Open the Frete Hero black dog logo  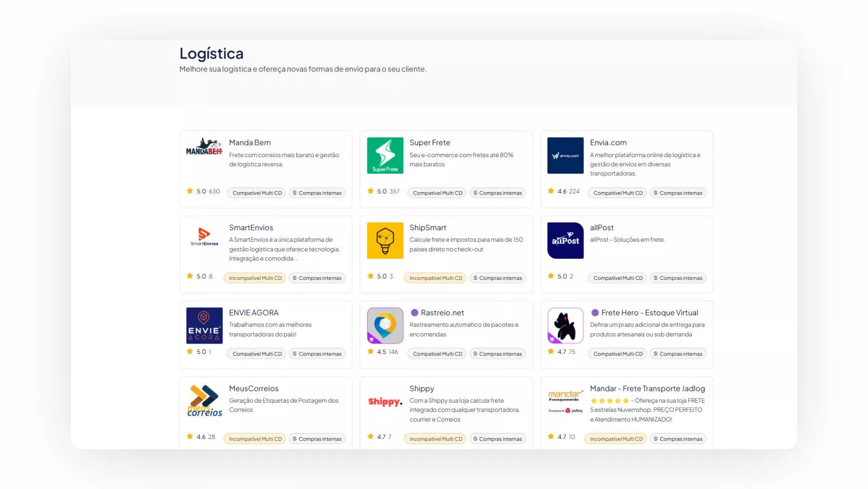(565, 326)
